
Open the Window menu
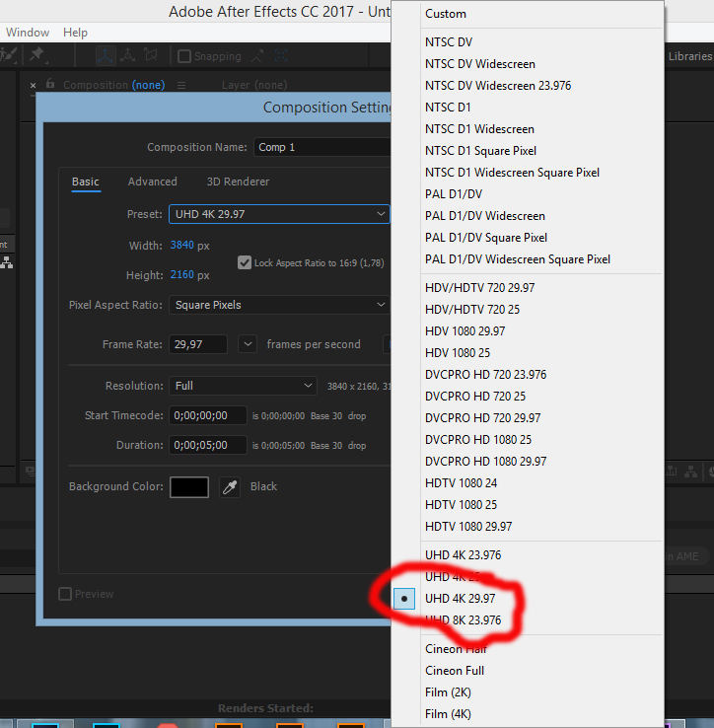coord(28,33)
